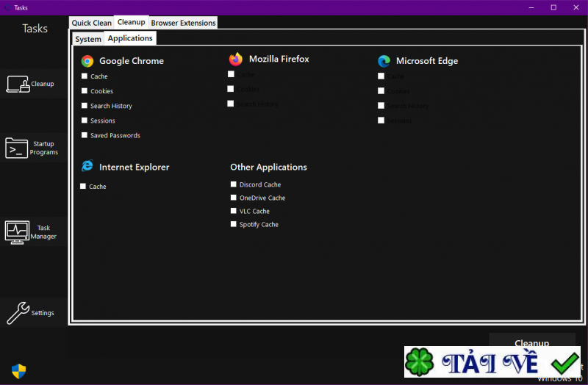The image size is (588, 385).
Task: Tick Internet Explorer Cache checkbox
Action: tap(83, 186)
